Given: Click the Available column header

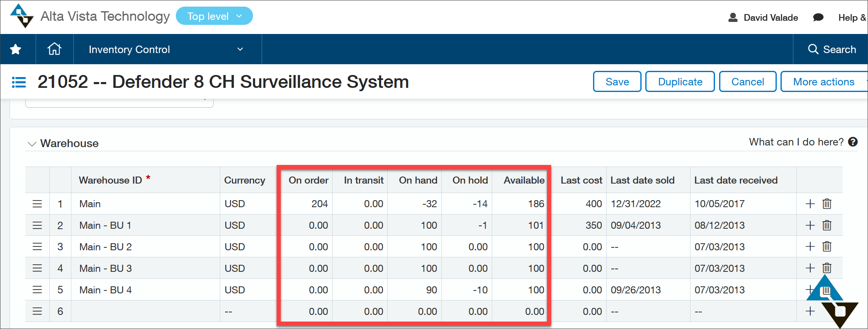Looking at the screenshot, I should click(x=524, y=180).
